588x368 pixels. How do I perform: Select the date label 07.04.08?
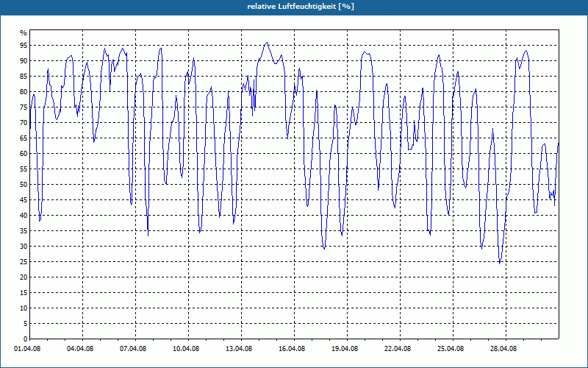133,349
